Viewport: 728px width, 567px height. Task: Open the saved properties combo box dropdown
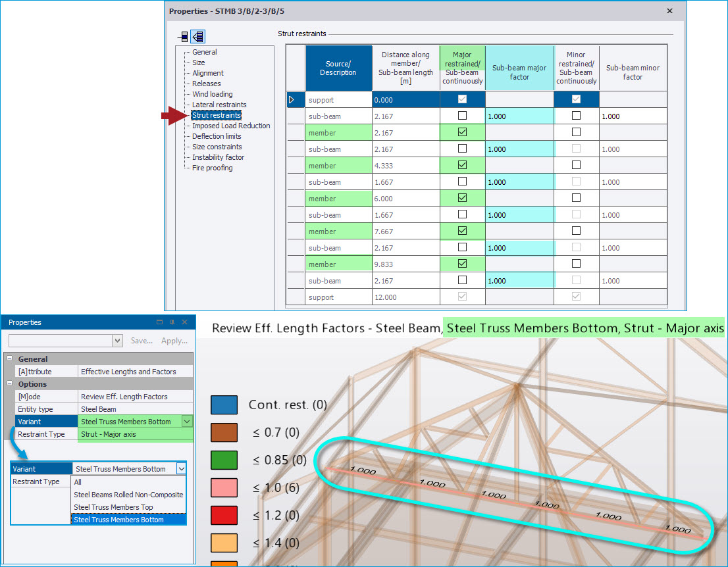tap(117, 341)
